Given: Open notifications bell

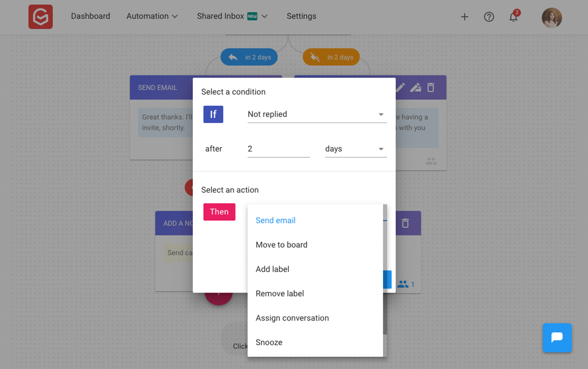Looking at the screenshot, I should 513,17.
